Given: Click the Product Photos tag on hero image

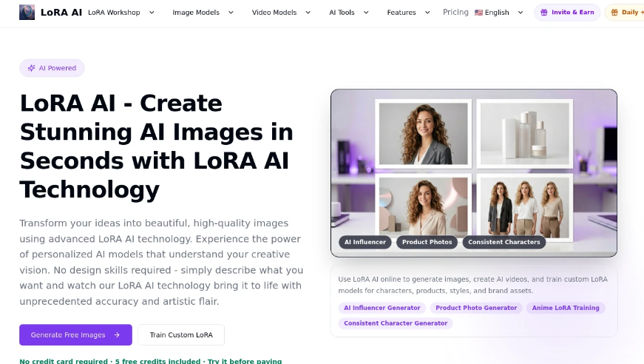Looking at the screenshot, I should point(427,242).
